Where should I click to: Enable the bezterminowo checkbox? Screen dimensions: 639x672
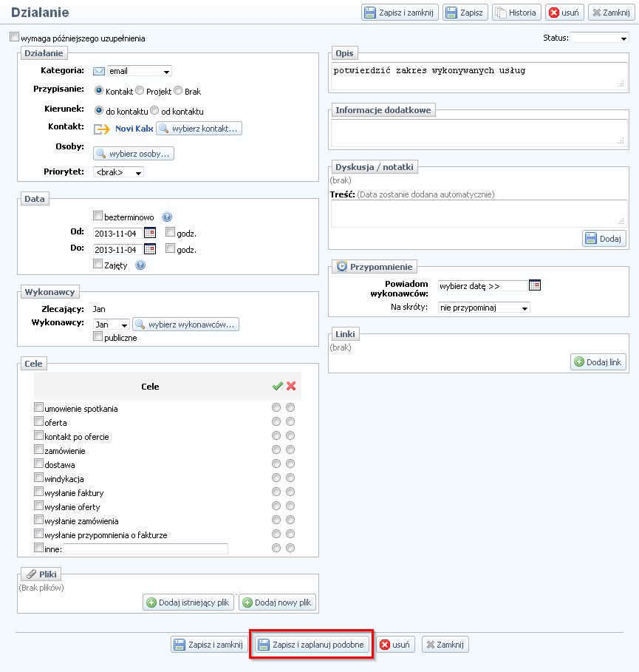(98, 217)
